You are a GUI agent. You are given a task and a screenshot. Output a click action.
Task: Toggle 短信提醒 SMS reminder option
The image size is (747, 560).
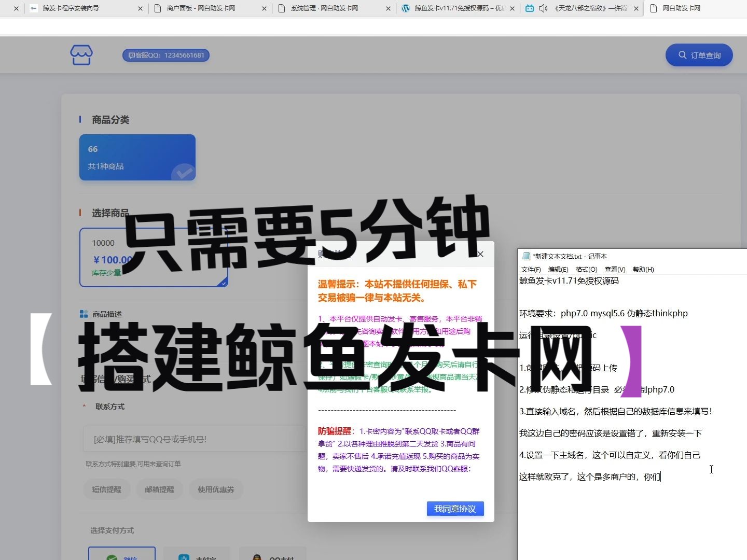point(106,489)
